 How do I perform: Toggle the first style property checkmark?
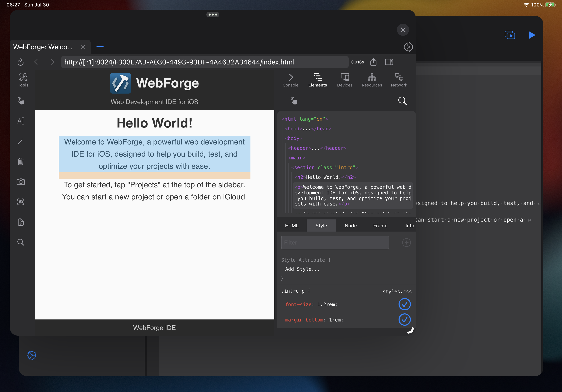[404, 304]
